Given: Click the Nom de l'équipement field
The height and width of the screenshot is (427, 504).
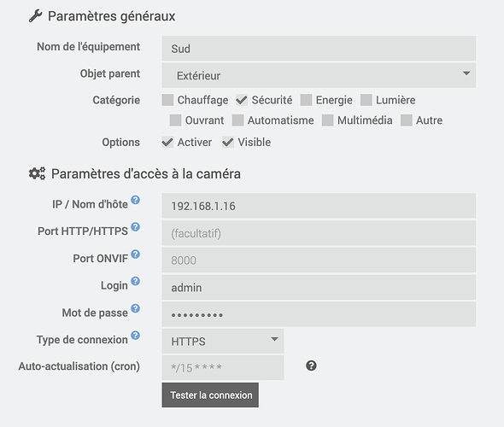Looking at the screenshot, I should [319, 49].
